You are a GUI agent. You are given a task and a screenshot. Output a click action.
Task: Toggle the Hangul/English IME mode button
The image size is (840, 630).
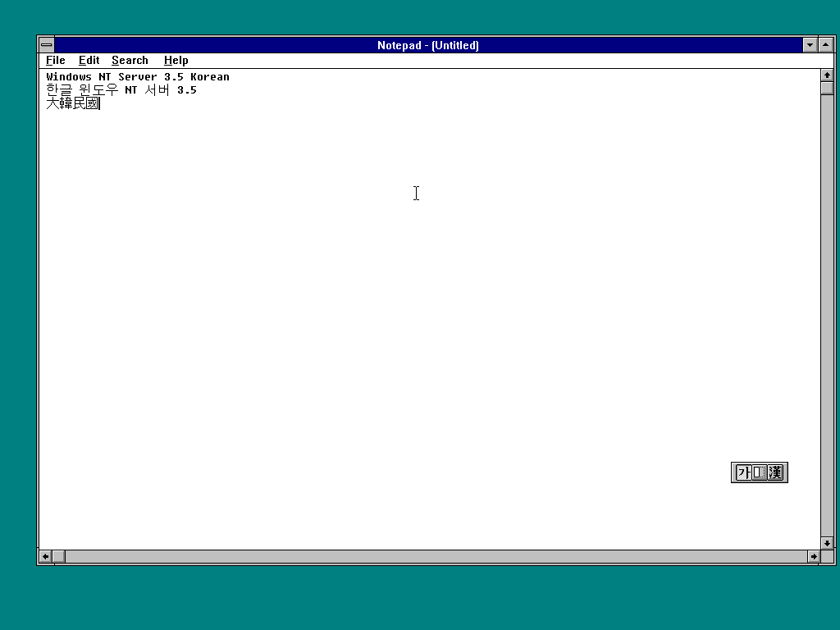[x=743, y=472]
